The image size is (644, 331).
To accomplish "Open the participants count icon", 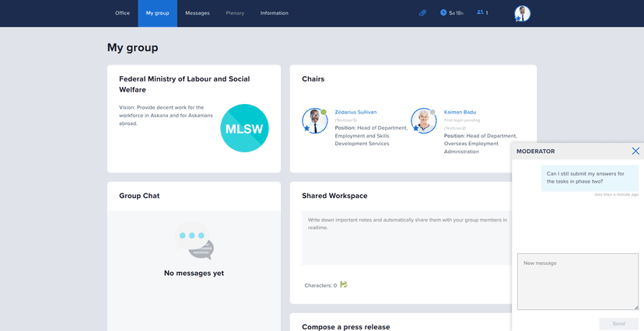I will pos(480,13).
